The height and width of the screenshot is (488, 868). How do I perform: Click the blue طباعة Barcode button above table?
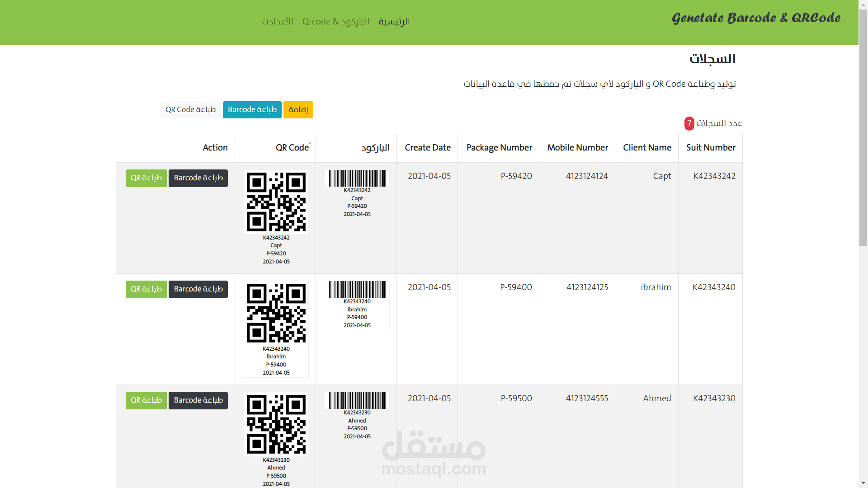(x=252, y=110)
